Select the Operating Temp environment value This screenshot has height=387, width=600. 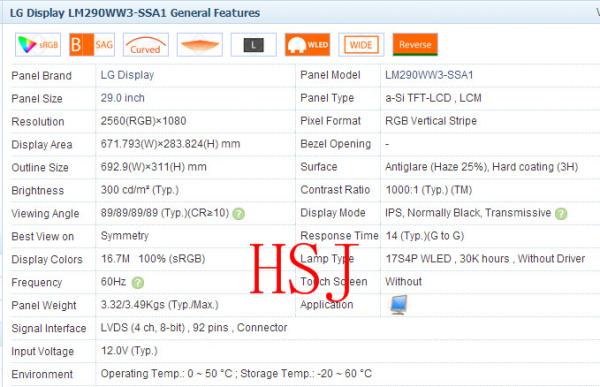point(236,374)
